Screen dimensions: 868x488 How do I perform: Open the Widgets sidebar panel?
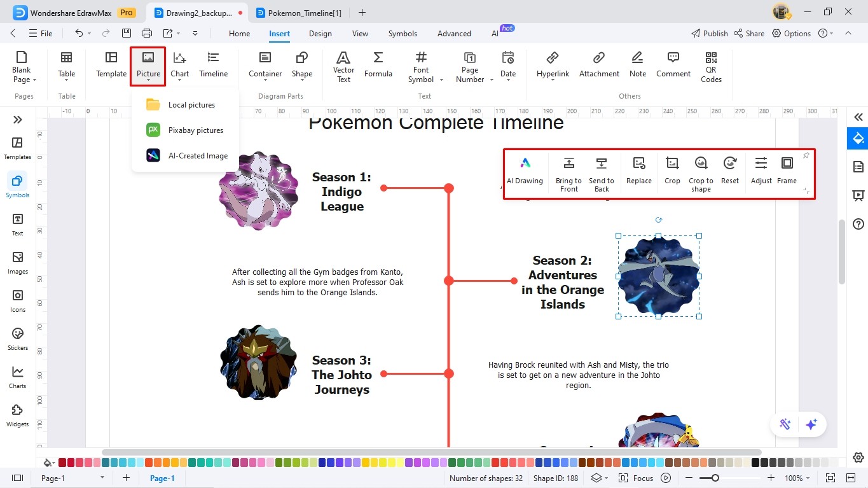pyautogui.click(x=18, y=415)
